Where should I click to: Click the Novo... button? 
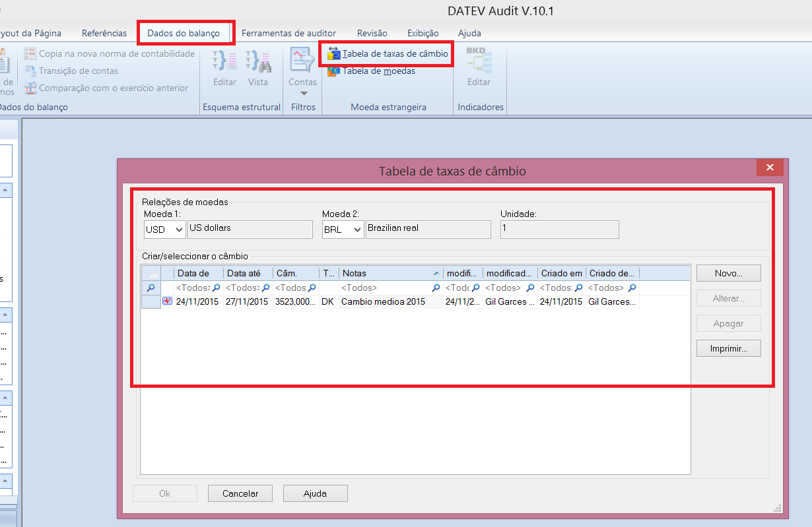[x=729, y=273]
